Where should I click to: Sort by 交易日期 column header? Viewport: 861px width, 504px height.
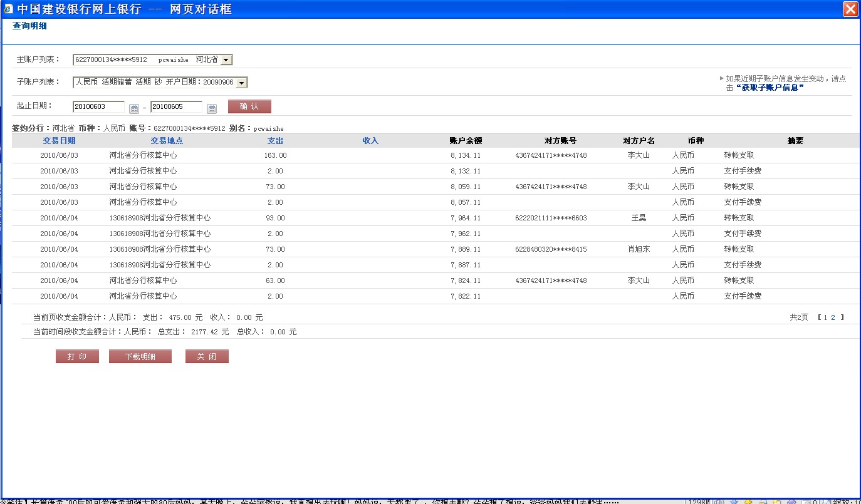click(59, 141)
